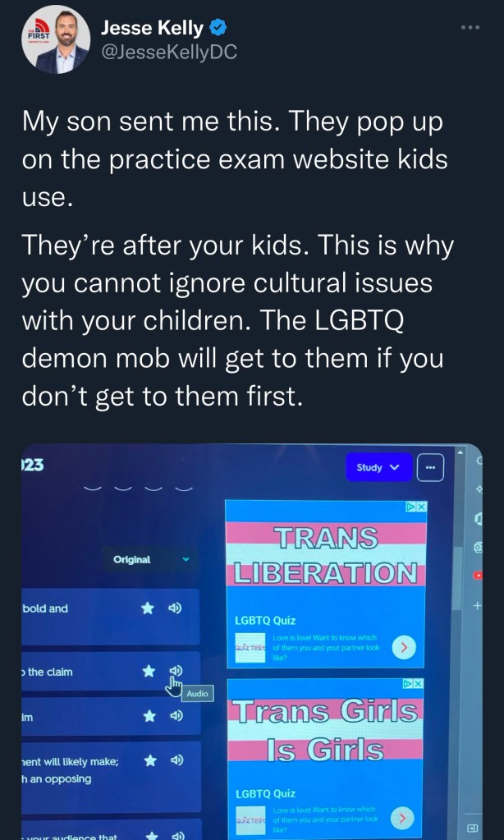The height and width of the screenshot is (840, 504).
Task: Star the 'bold and' card
Action: pos(147,608)
